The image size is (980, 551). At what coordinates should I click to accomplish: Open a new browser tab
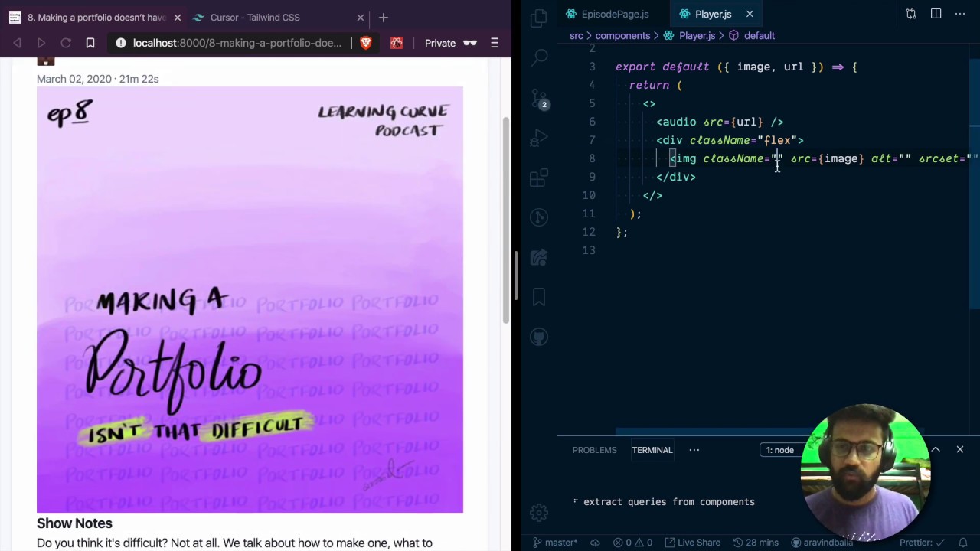pyautogui.click(x=384, y=17)
